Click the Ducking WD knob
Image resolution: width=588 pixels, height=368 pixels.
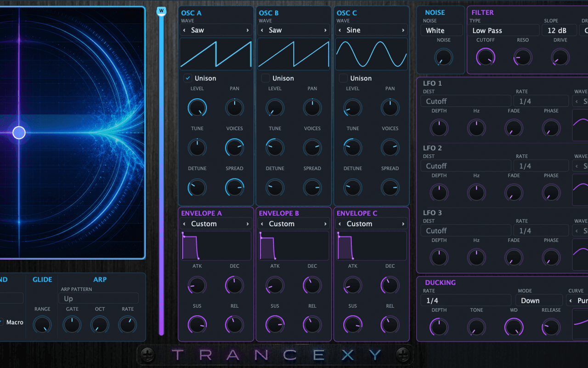tap(514, 328)
